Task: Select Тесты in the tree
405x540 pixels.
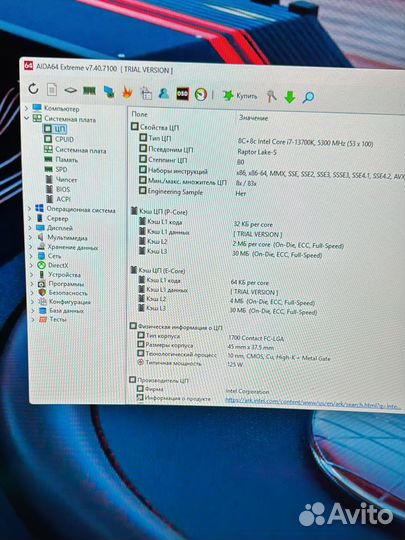Action: pyautogui.click(x=53, y=319)
